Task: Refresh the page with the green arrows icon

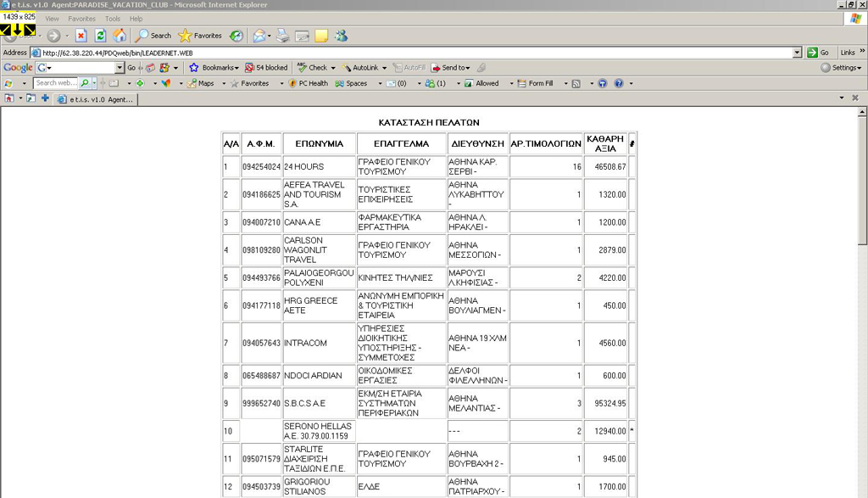Action: [100, 36]
